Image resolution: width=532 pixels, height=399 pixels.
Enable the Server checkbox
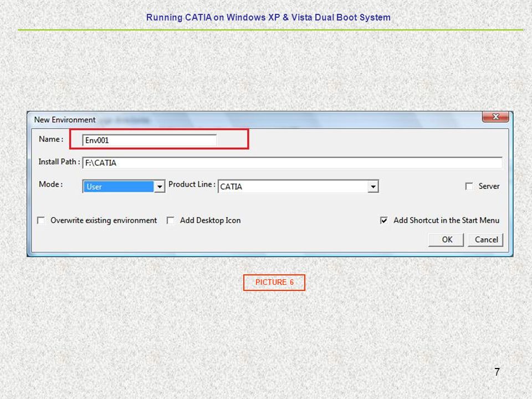(469, 186)
